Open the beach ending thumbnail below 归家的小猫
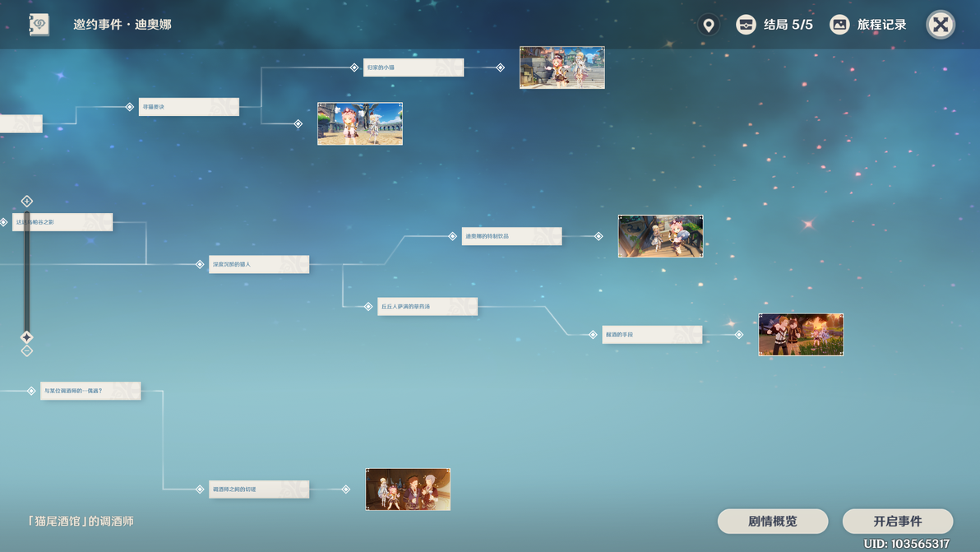This screenshot has height=552, width=980. (x=360, y=123)
